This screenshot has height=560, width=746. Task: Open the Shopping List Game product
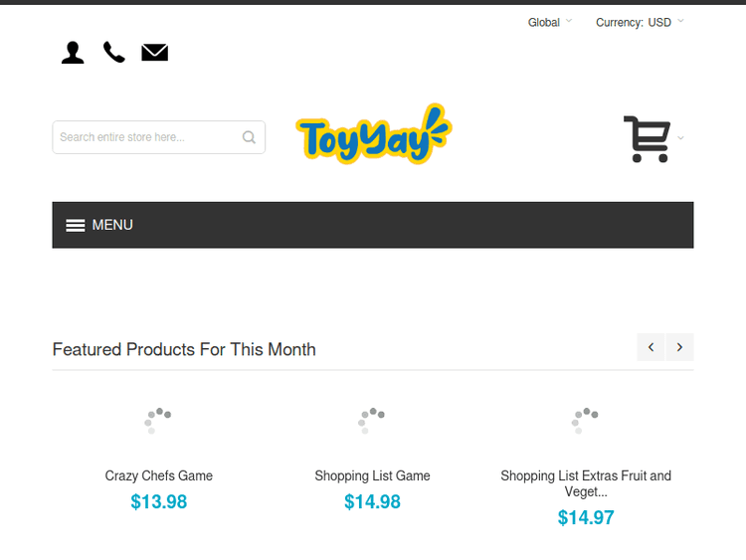coord(373,475)
